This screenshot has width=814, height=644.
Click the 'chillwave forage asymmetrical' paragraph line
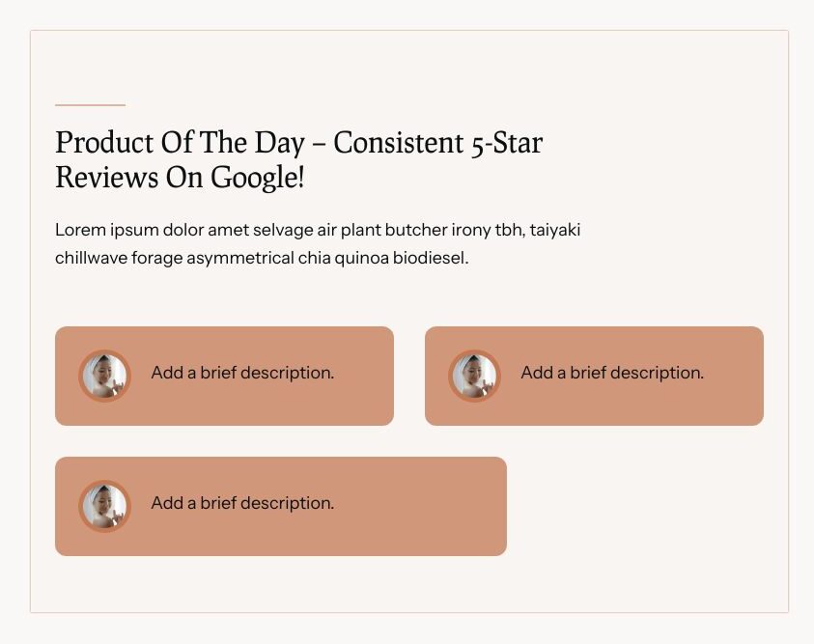tap(262, 258)
